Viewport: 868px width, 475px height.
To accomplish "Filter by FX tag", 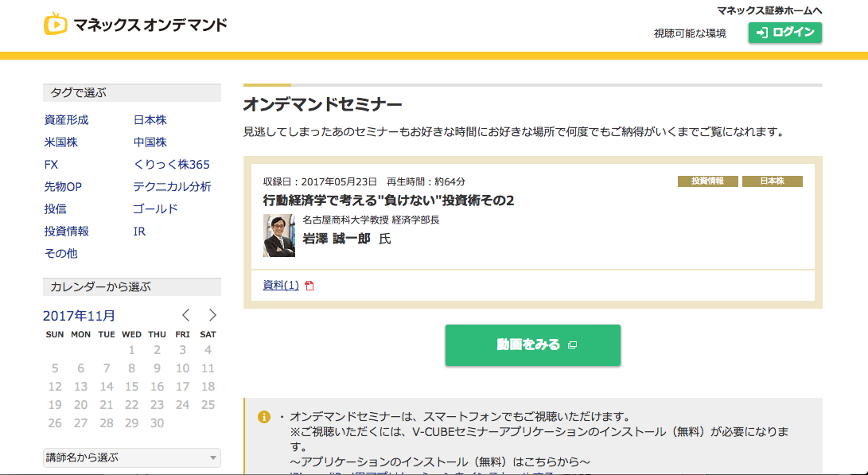I will click(52, 165).
